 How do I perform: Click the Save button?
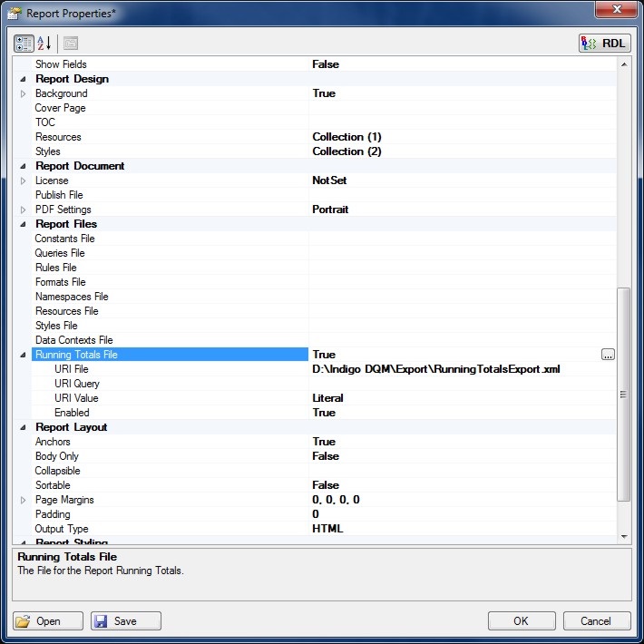(x=126, y=620)
